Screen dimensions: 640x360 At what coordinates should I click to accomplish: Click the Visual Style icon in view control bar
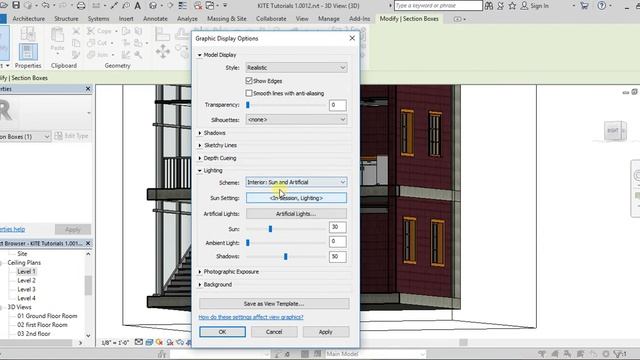149,342
